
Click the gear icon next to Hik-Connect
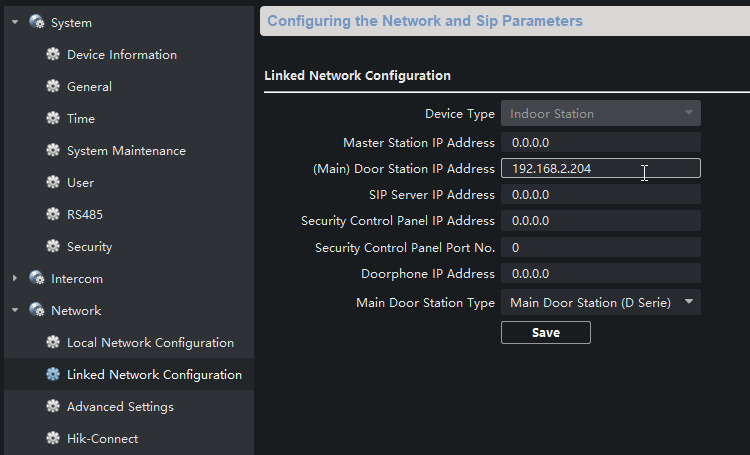[x=53, y=439]
